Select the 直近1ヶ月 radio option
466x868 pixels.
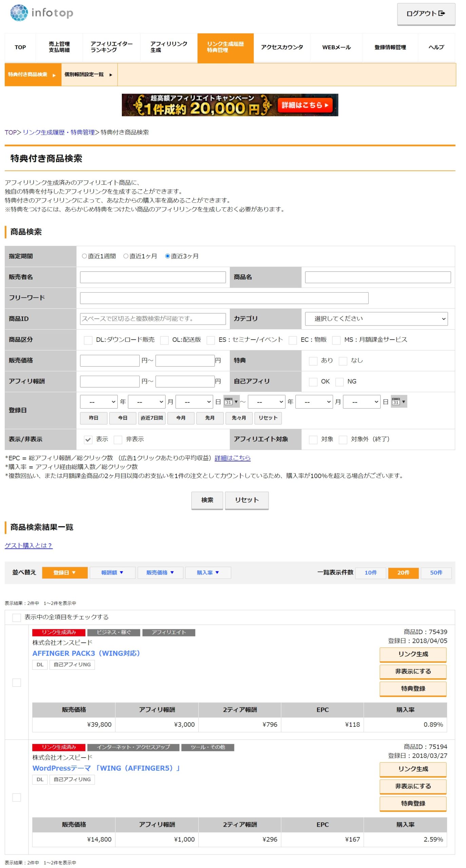[126, 256]
